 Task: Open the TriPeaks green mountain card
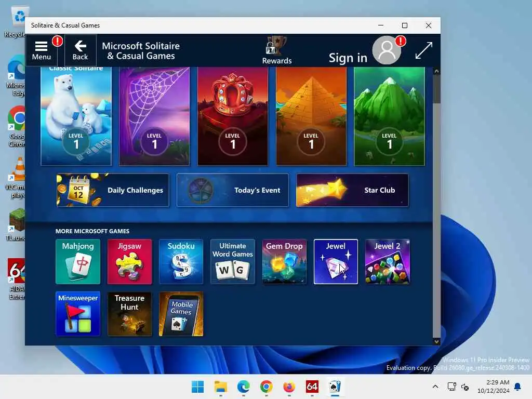click(390, 116)
